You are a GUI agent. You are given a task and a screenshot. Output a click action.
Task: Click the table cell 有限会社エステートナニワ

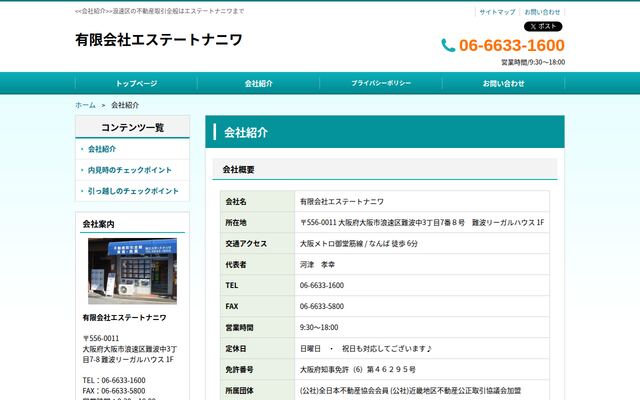342,202
